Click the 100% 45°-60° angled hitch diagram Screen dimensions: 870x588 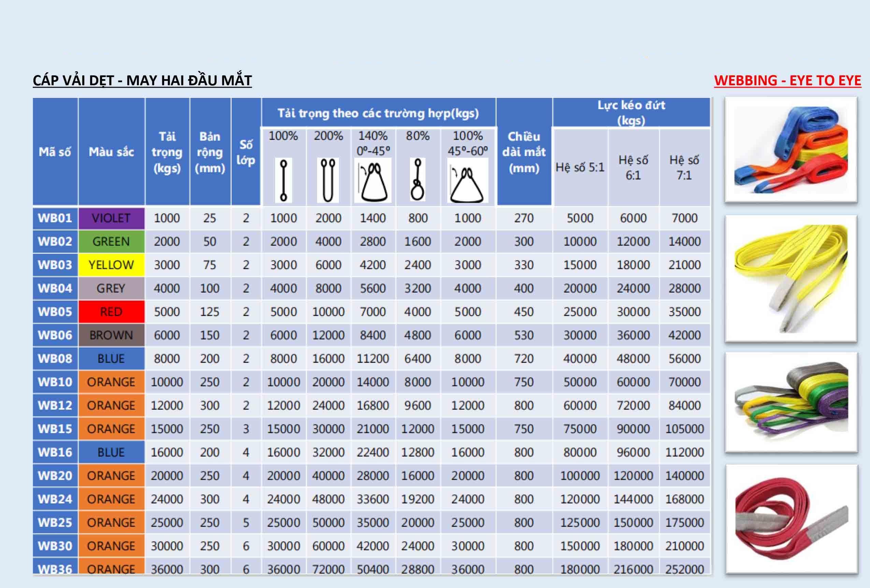467,180
